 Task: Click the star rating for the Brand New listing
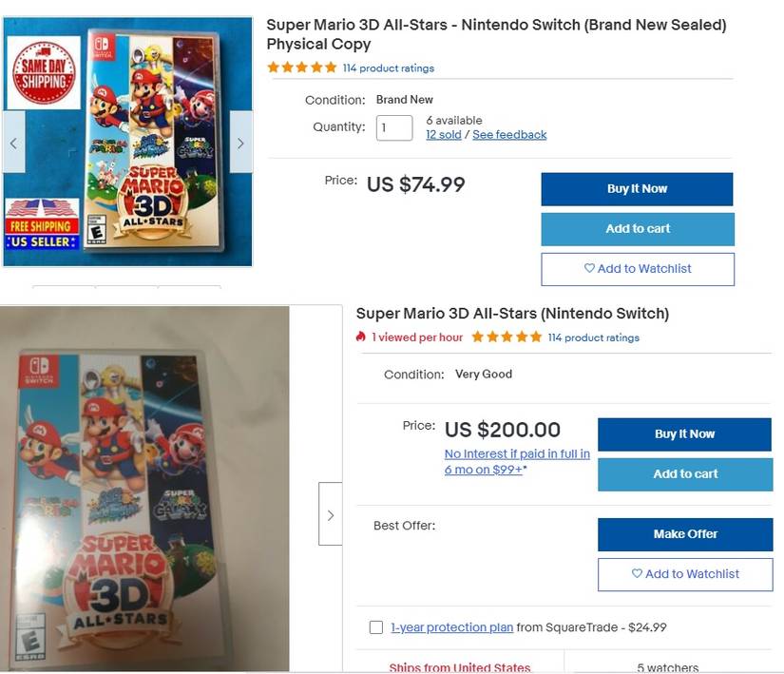coord(301,67)
